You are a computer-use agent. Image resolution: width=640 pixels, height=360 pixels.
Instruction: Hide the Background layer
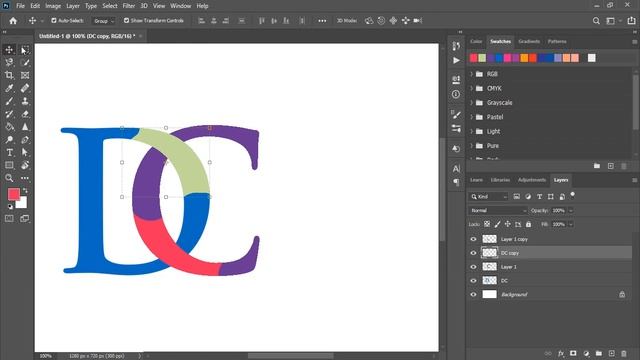coord(473,295)
